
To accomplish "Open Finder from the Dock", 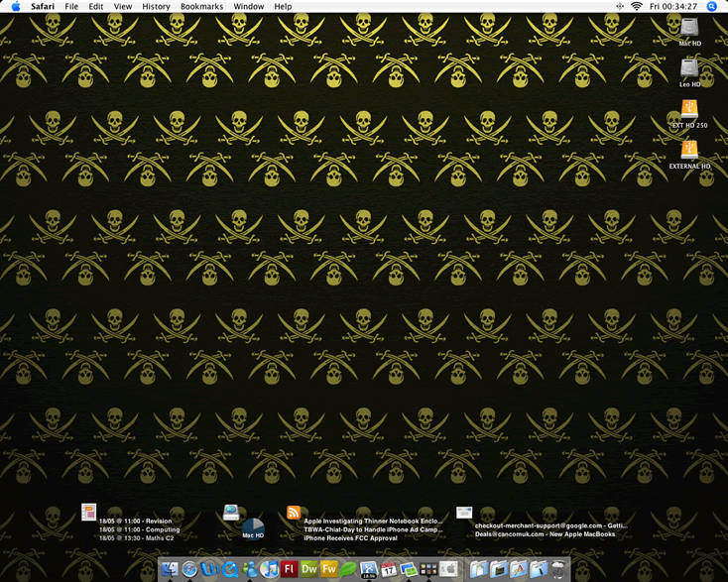I will (x=170, y=569).
